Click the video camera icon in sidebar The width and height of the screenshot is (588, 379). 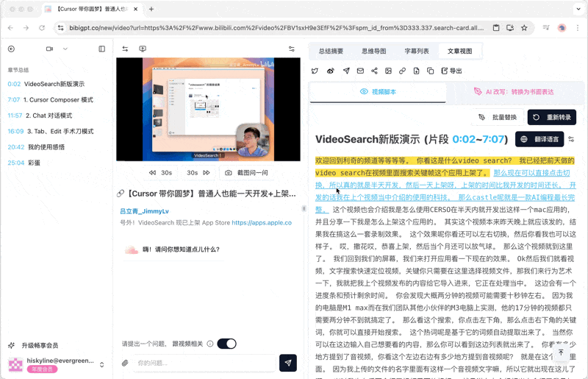(49, 49)
